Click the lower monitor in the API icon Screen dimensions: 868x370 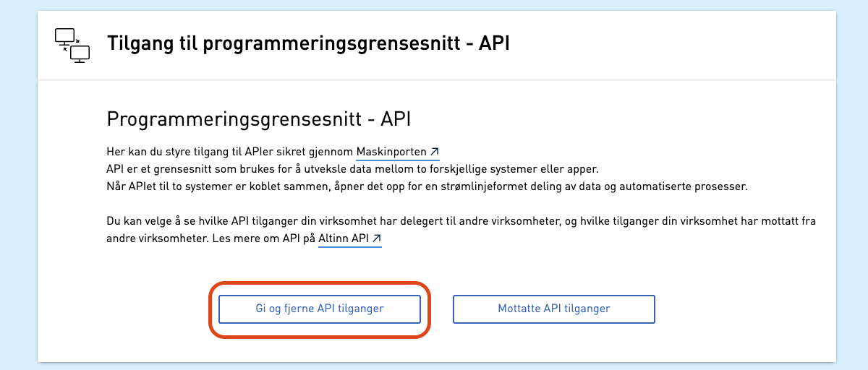click(x=80, y=53)
